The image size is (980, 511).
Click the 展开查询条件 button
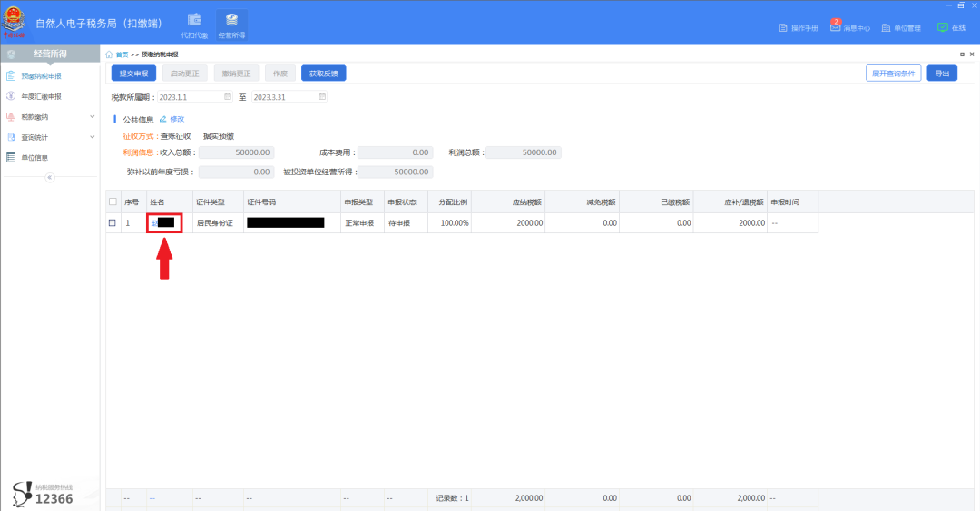coord(893,74)
